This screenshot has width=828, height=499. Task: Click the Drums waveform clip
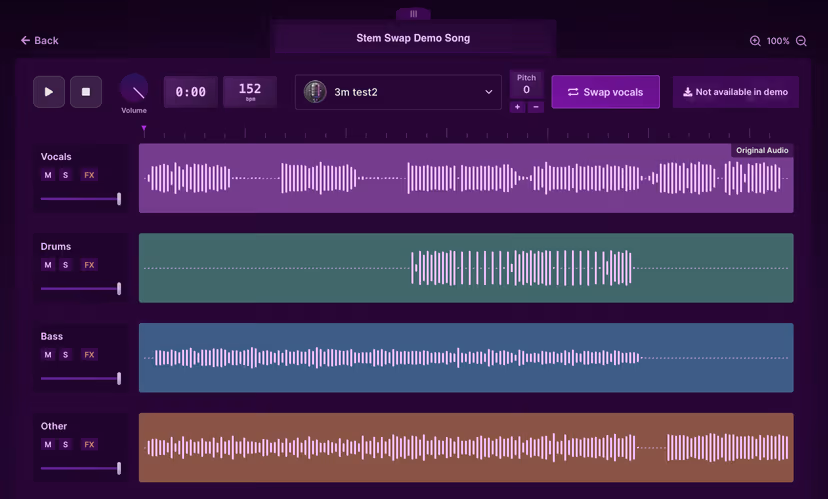tap(466, 268)
